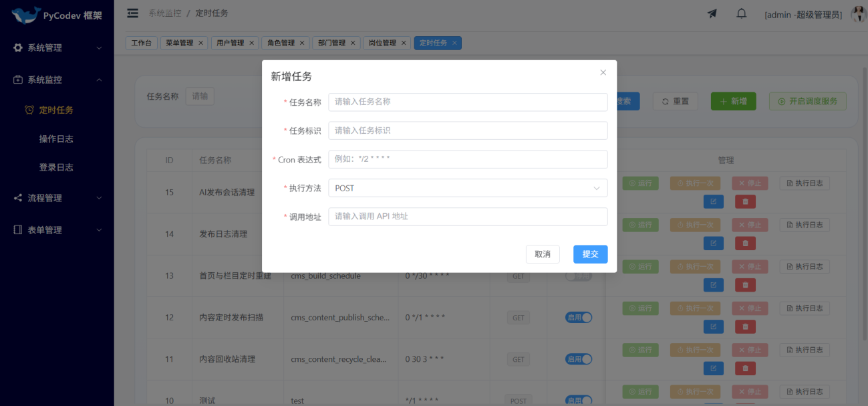Click the 开启调度服务 button

(808, 101)
